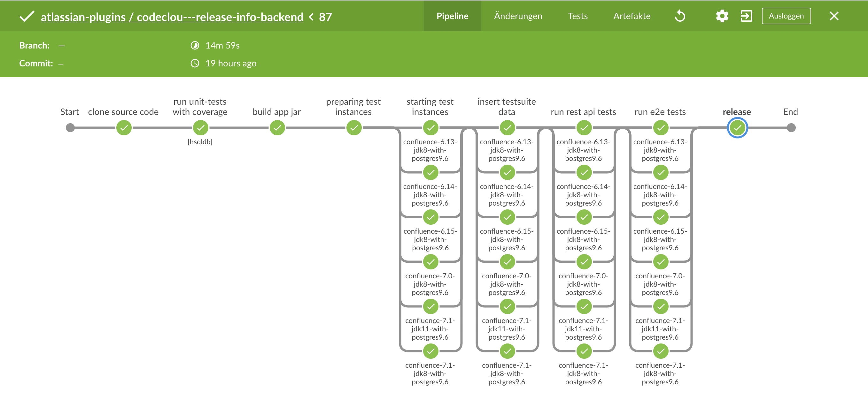The width and height of the screenshot is (868, 399).
Task: Open the Änderungen tab
Action: [x=518, y=16]
